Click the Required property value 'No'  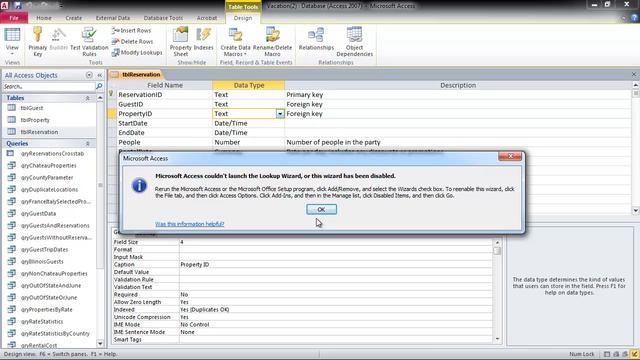coord(336,295)
